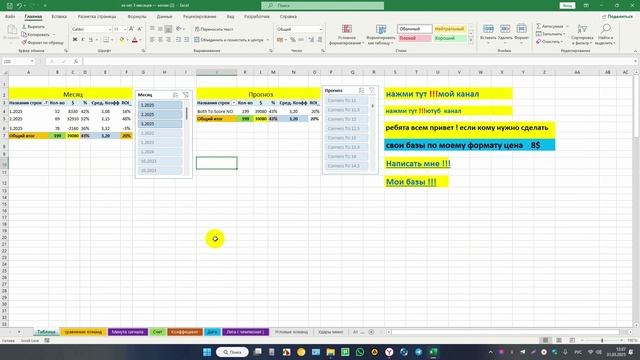Toggle bold formatting
This screenshot has height=360, width=640.
point(75,40)
